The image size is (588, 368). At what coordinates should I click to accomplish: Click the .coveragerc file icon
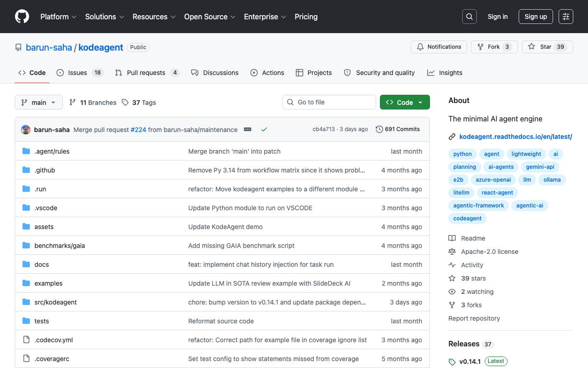[26, 359]
